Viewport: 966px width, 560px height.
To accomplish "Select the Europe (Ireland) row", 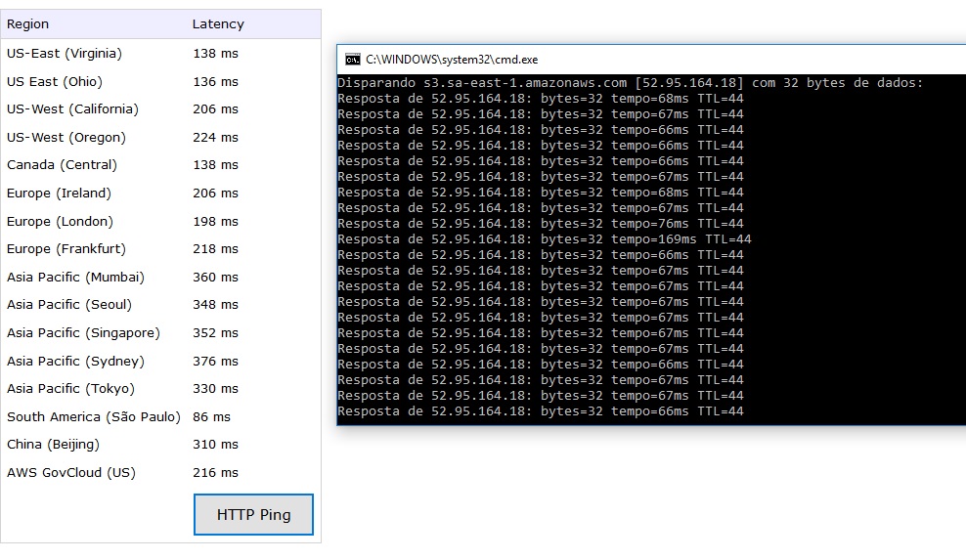I will (60, 194).
